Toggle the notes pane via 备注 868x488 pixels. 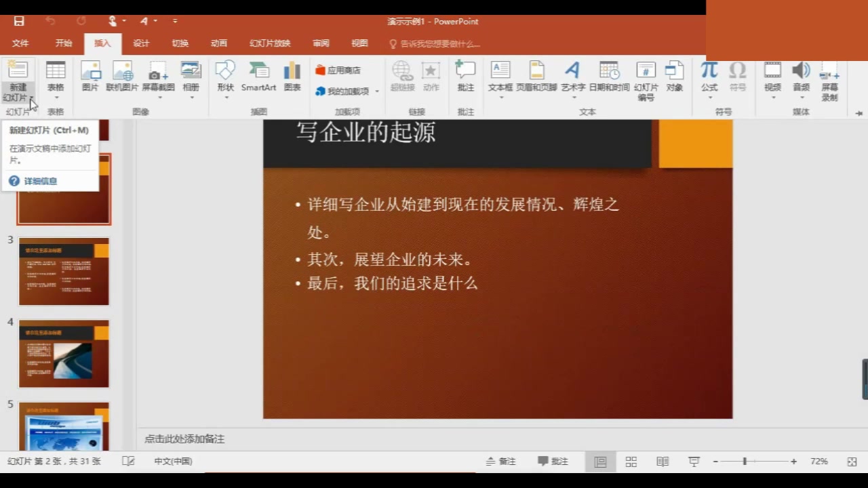500,461
